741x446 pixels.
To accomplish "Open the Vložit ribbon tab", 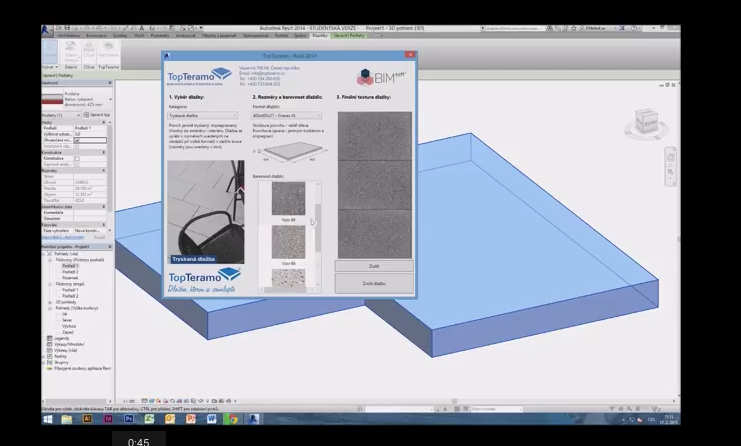I will click(139, 35).
